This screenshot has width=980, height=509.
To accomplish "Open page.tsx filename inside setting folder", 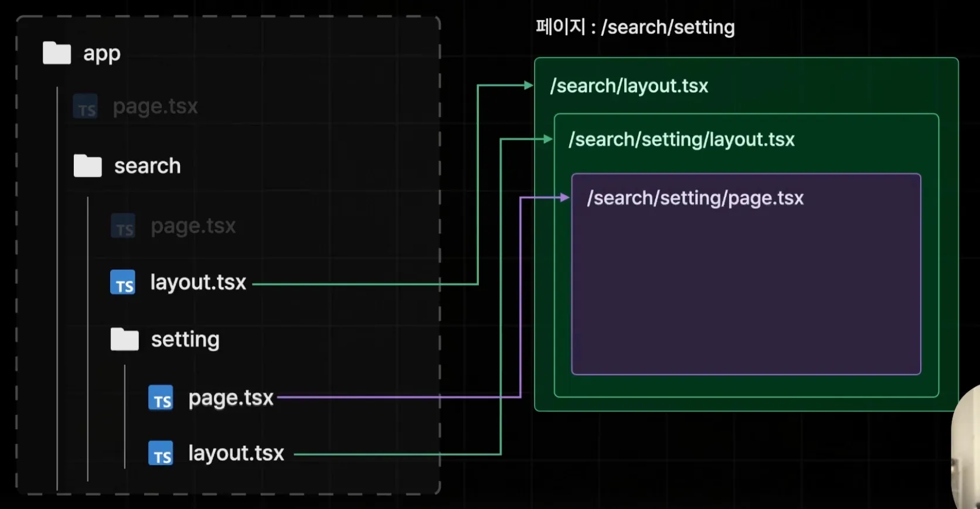I will click(x=231, y=398).
